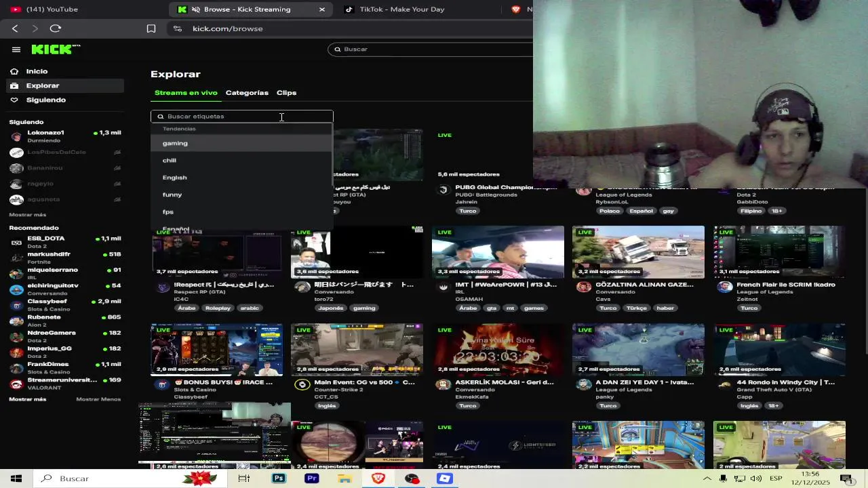Screen dimensions: 868x488
Task: Open the 44 Rondo in Windy City thumbnail
Action: [x=779, y=350]
